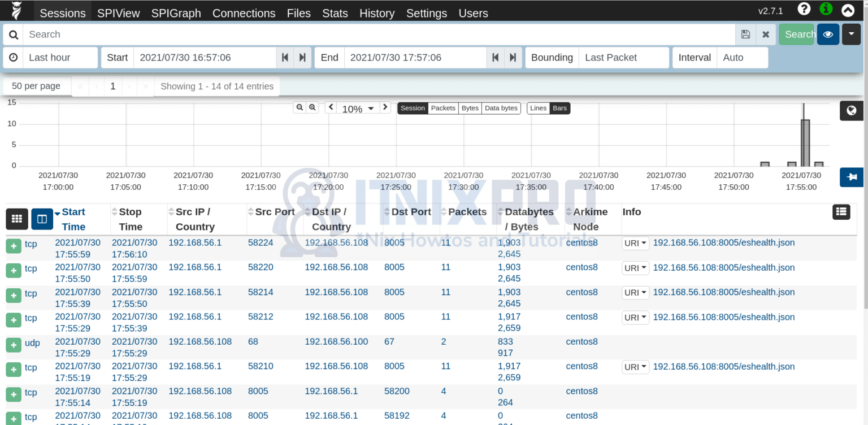
Task: Open the 50 per page dropdown
Action: [36, 86]
